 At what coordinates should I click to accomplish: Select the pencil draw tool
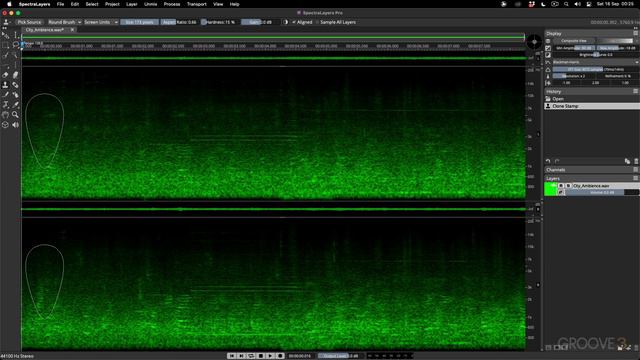pos(5,95)
